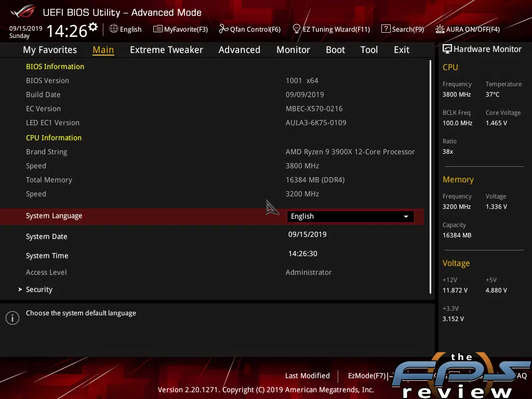
Task: Click the Access Level value Administrator
Action: (x=309, y=272)
